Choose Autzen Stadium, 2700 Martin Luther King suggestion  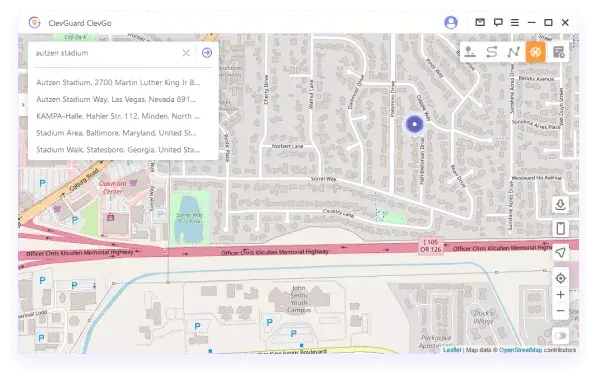point(118,82)
